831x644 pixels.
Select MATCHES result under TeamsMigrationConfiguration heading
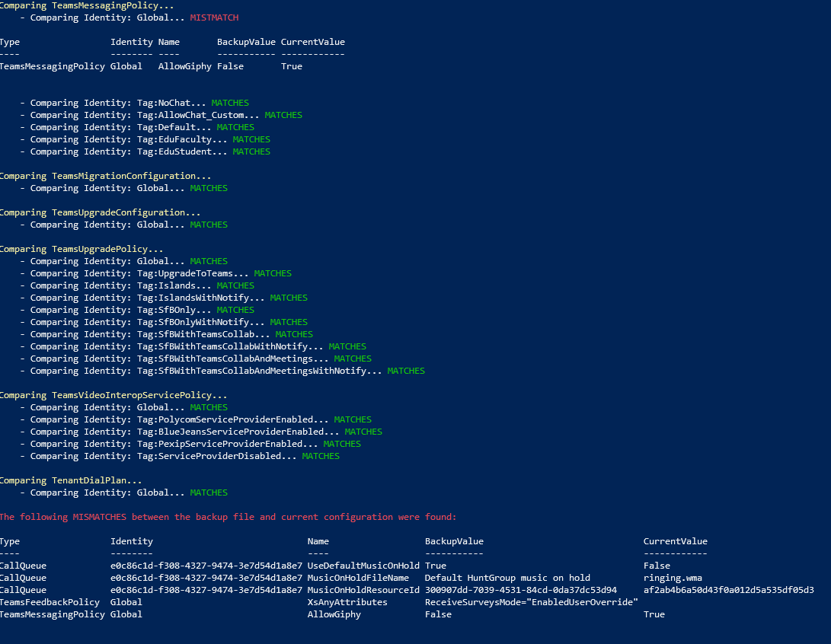(x=209, y=188)
